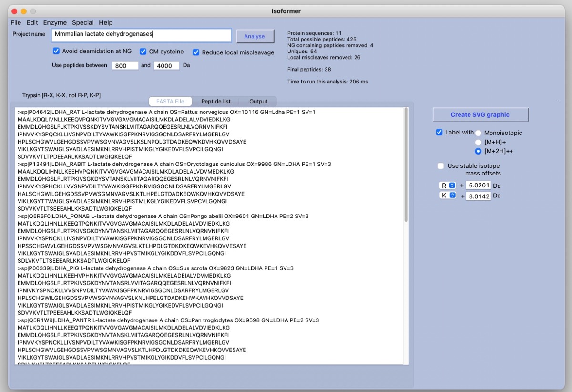Click the FASTA text area scrollbar
This screenshot has width=572, height=392.
(406, 165)
